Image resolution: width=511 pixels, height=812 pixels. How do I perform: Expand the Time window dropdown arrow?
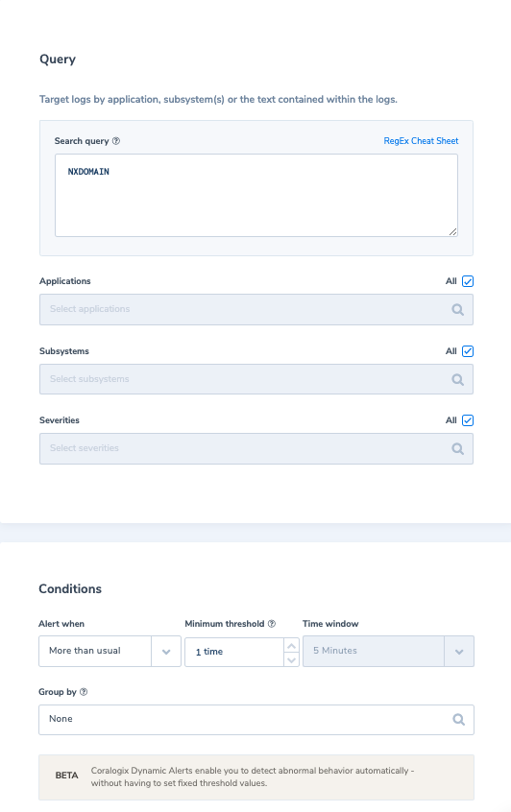pyautogui.click(x=459, y=652)
